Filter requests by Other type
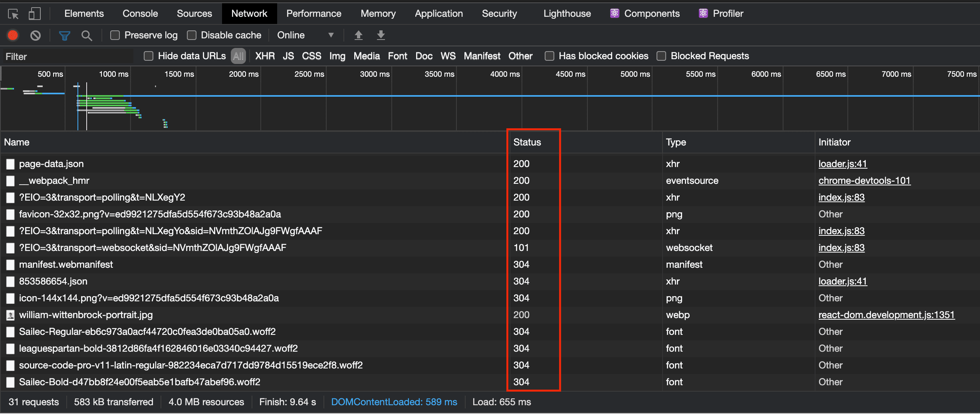980x414 pixels. [520, 56]
